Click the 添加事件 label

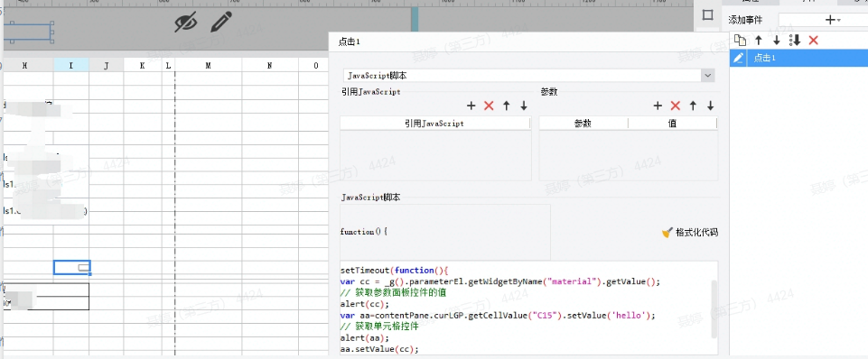coord(744,20)
